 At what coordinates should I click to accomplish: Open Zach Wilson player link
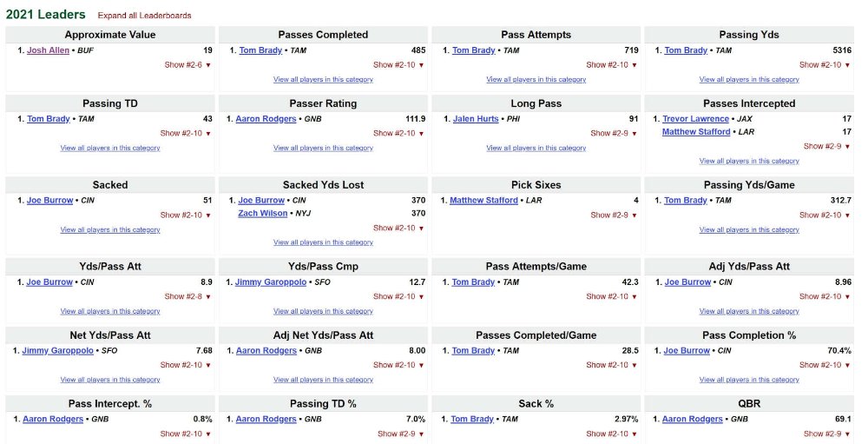[x=262, y=214]
